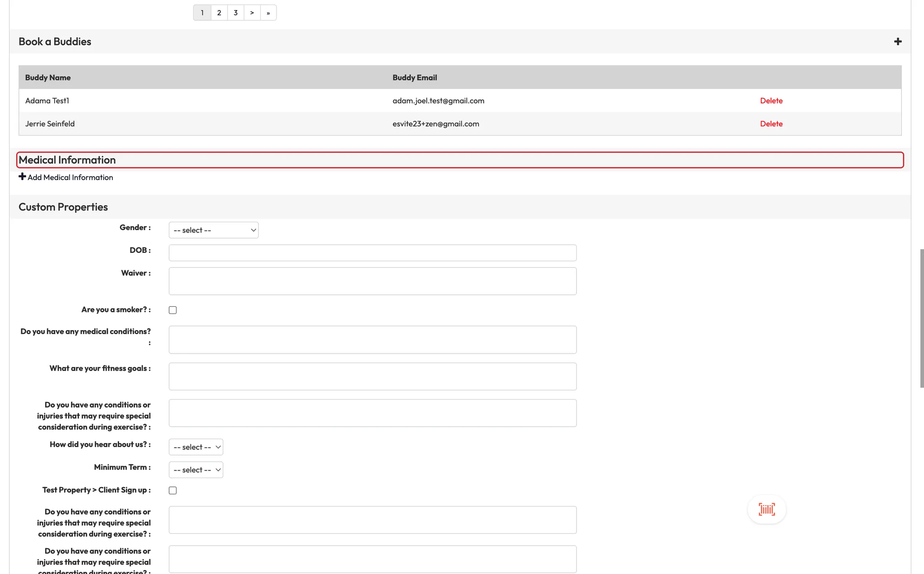Open the red barcode scanner floating button
The image size is (924, 574).
click(767, 510)
